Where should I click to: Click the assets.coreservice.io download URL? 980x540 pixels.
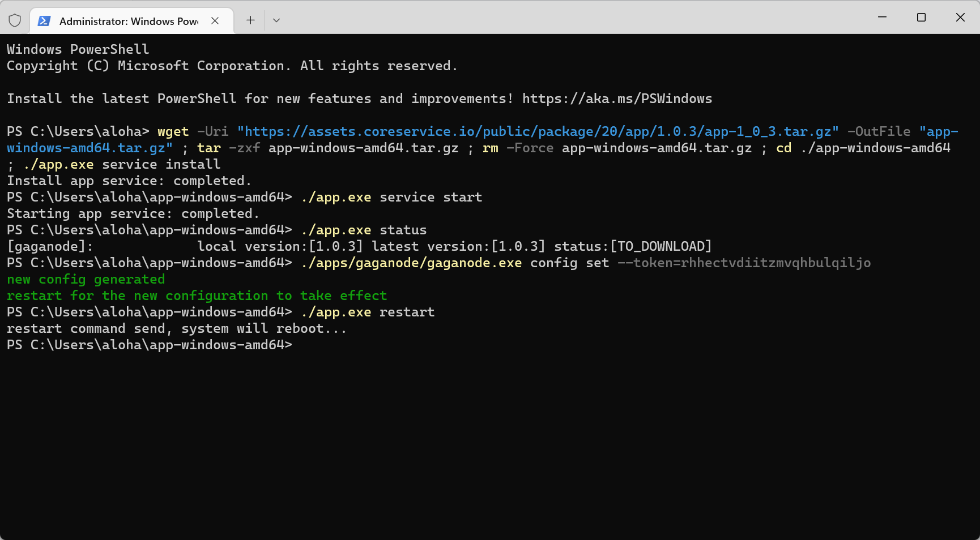[x=538, y=132]
